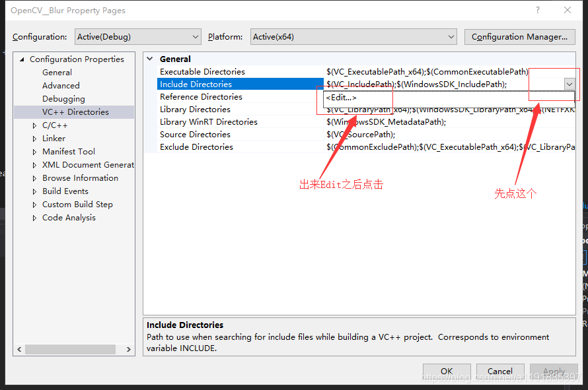Close the OpenCV_Blur Property Pages dialog

pyautogui.click(x=568, y=10)
